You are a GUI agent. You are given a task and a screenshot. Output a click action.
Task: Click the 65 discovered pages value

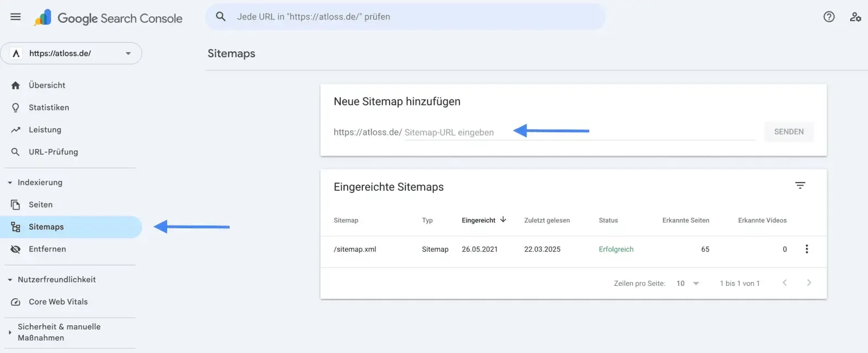(x=705, y=249)
